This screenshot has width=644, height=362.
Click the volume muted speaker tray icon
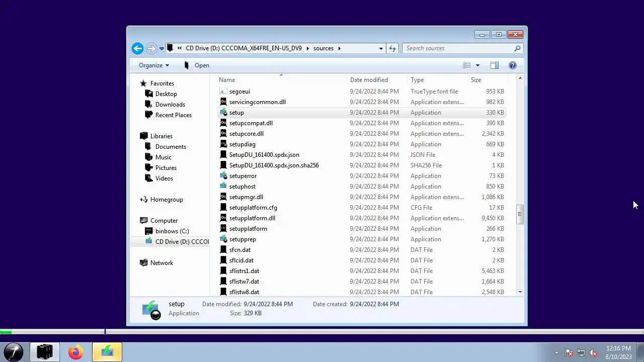(593, 352)
